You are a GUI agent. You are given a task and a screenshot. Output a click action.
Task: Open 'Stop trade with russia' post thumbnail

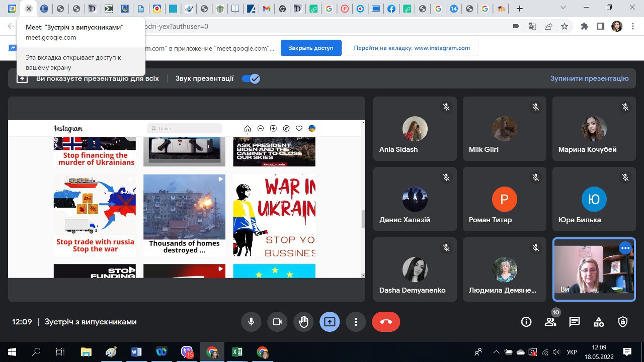95,215
